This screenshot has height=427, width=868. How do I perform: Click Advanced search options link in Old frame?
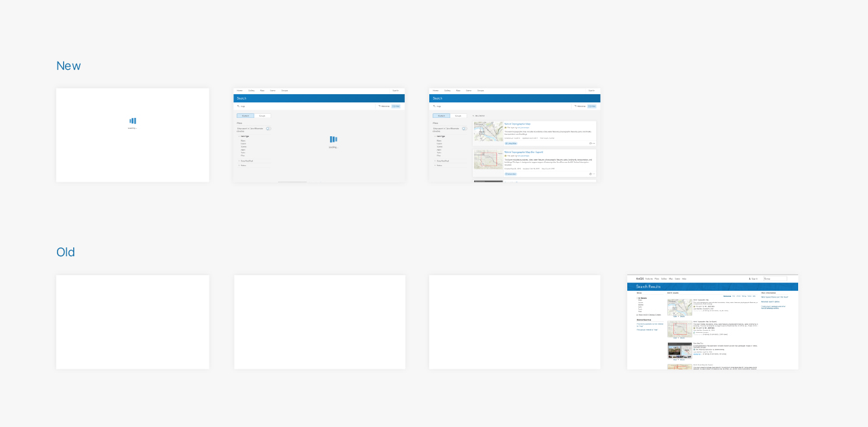(770, 302)
